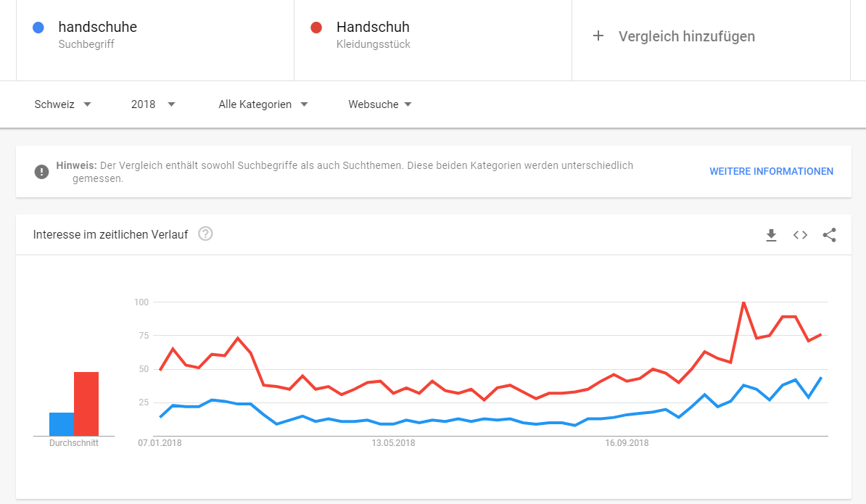Click the blue average bar in Durchschnitt

click(x=62, y=424)
